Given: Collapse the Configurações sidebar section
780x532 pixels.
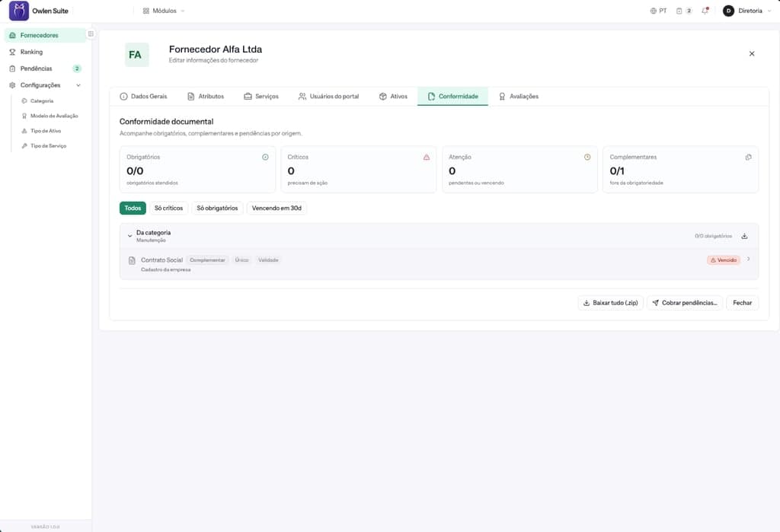Looking at the screenshot, I should pyautogui.click(x=45, y=85).
